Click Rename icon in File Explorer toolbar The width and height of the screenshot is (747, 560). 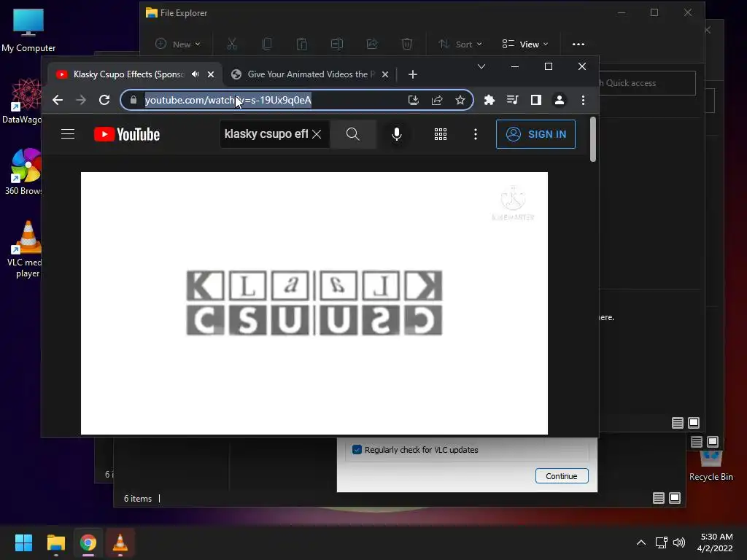coord(337,44)
